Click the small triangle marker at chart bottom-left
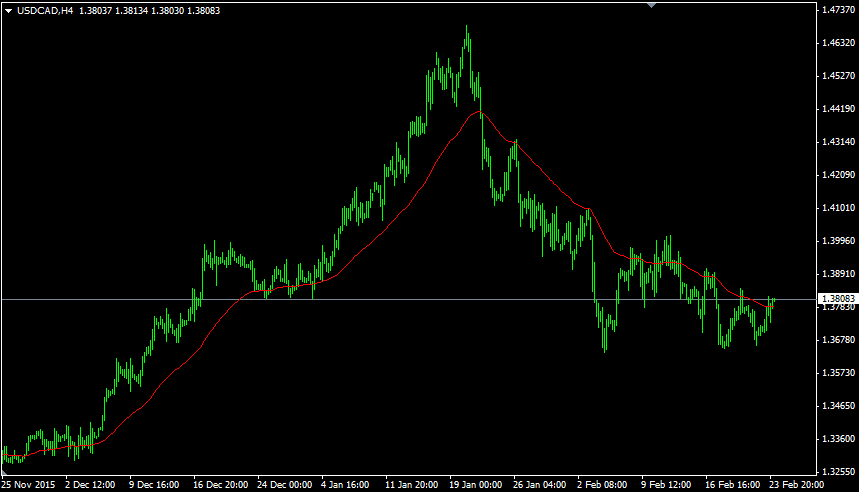 click(x=4, y=472)
